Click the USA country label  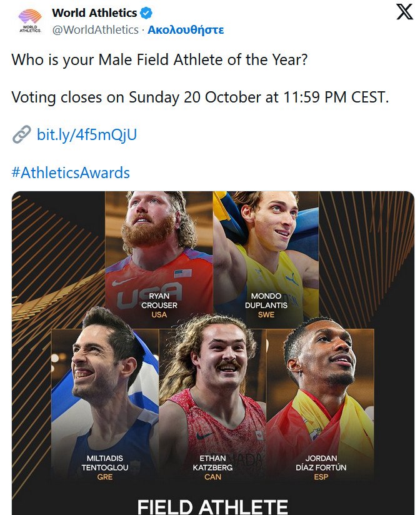tap(159, 315)
